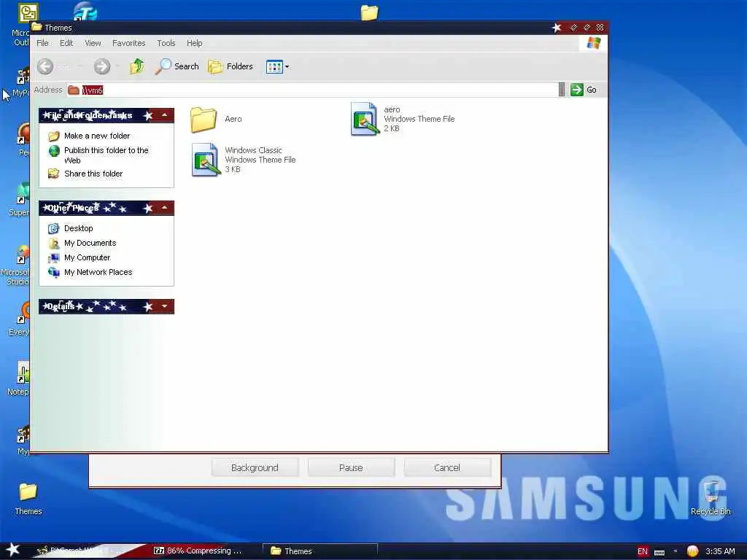Screen dimensions: 747x560
Task: Click Publish this folder to the Web
Action: (x=107, y=155)
